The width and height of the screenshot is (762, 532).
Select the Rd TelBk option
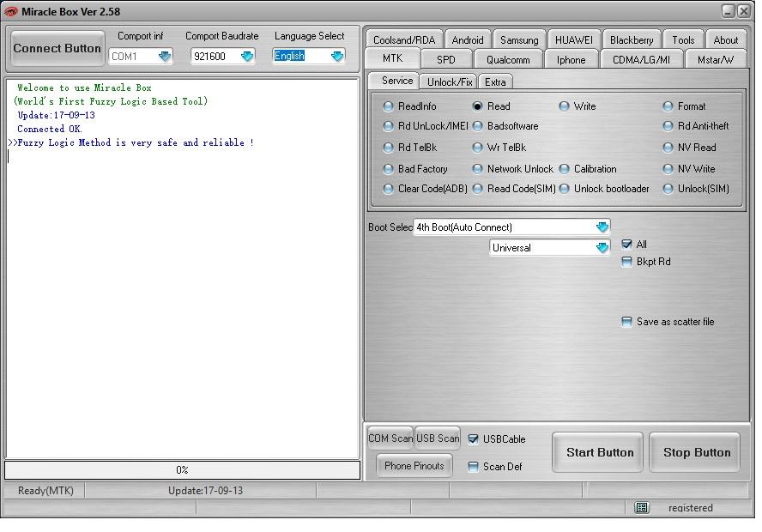pos(411,148)
